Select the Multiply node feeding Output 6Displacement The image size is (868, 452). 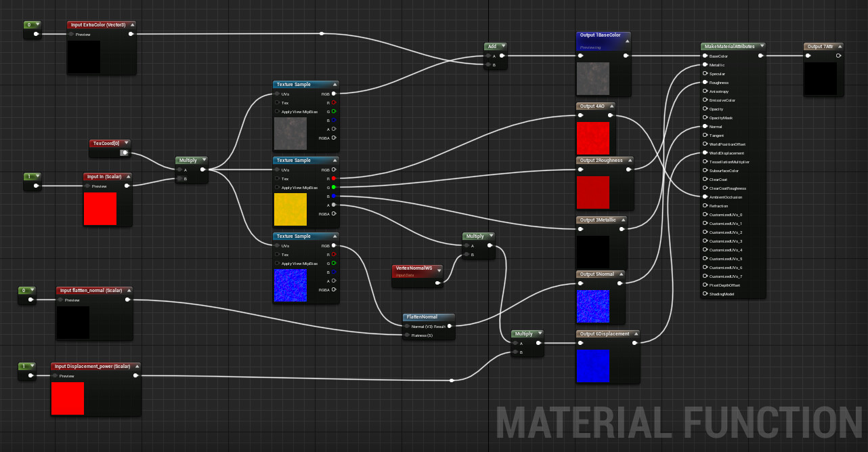tap(527, 343)
